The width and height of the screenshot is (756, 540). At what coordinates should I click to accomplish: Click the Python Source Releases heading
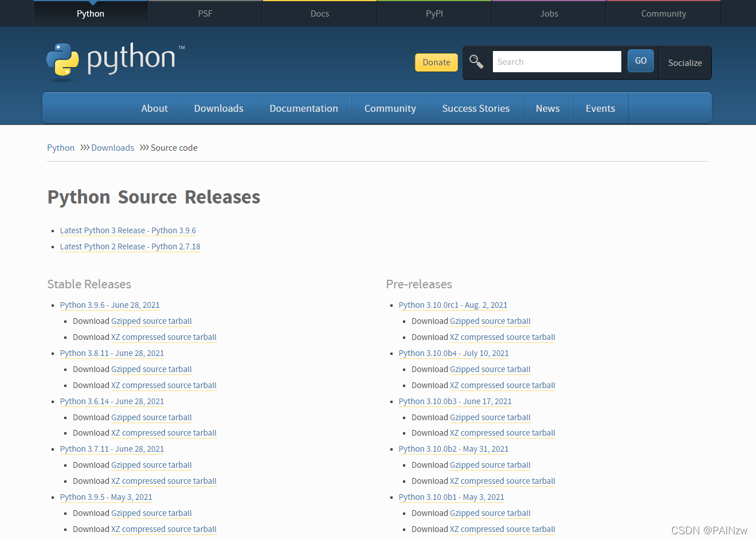tap(154, 197)
